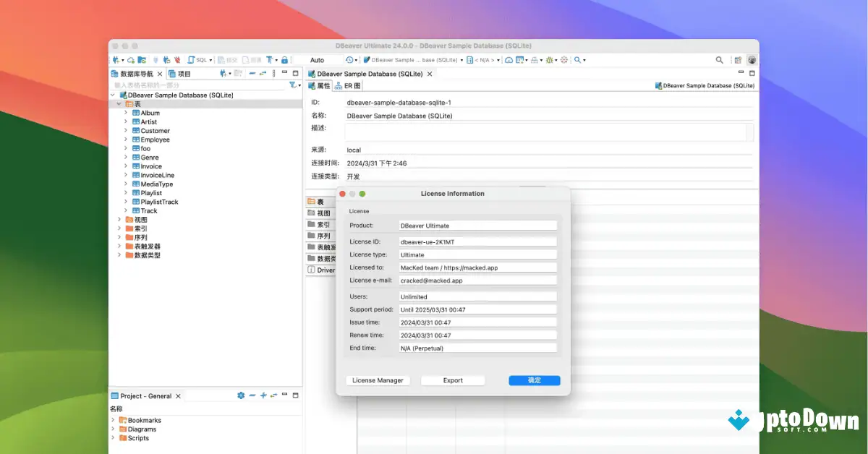Open the License Manager
Viewport: 868px width, 454px height.
(x=378, y=380)
